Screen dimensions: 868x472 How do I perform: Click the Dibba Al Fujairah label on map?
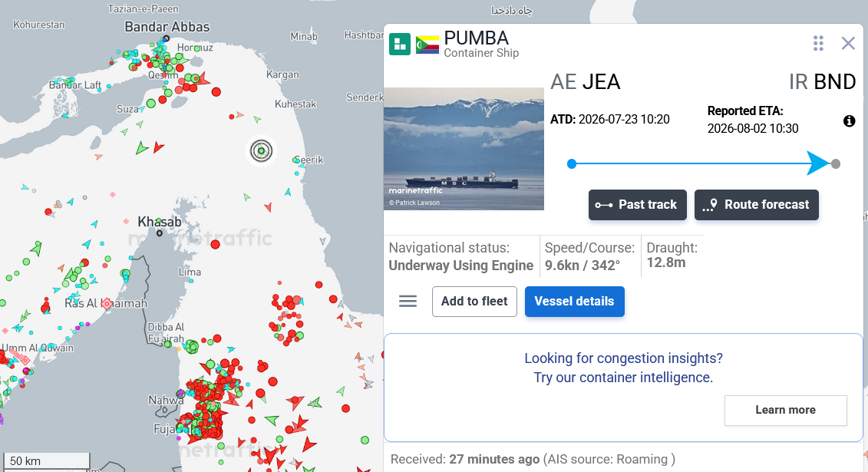(x=166, y=332)
